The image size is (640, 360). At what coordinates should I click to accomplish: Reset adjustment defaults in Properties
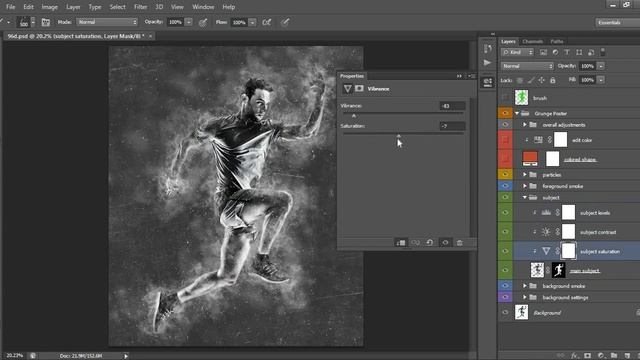pyautogui.click(x=430, y=243)
